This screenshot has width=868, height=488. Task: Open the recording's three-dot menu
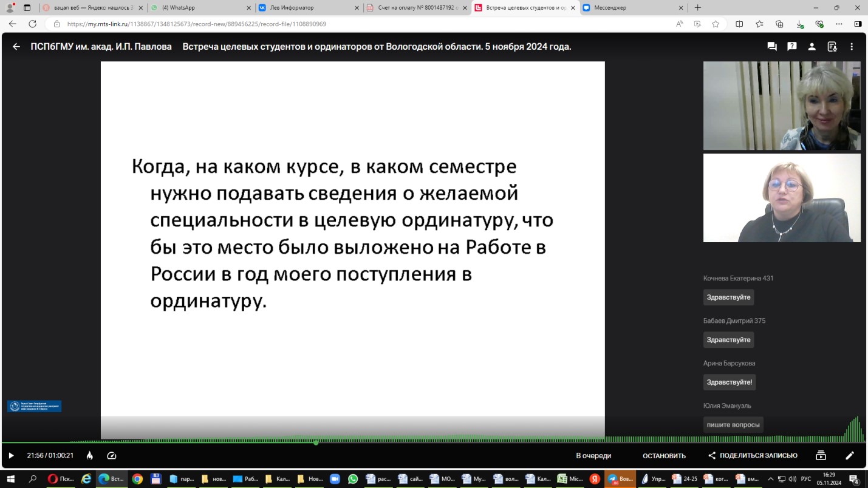click(x=852, y=47)
